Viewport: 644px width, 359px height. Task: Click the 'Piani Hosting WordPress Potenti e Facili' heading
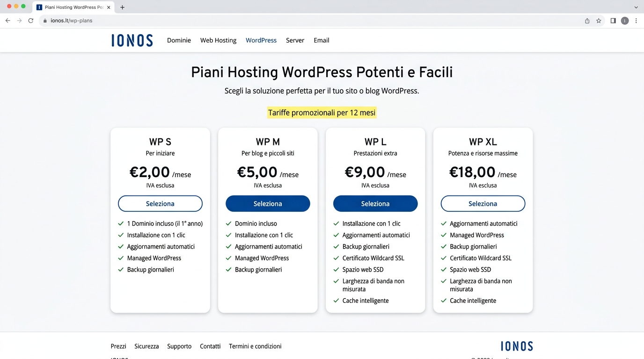(x=322, y=72)
